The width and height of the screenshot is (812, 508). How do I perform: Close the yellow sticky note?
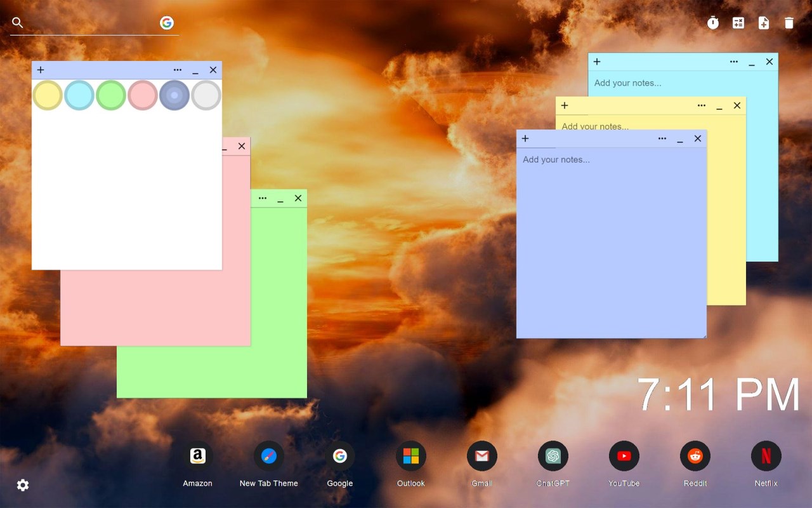[x=737, y=105]
